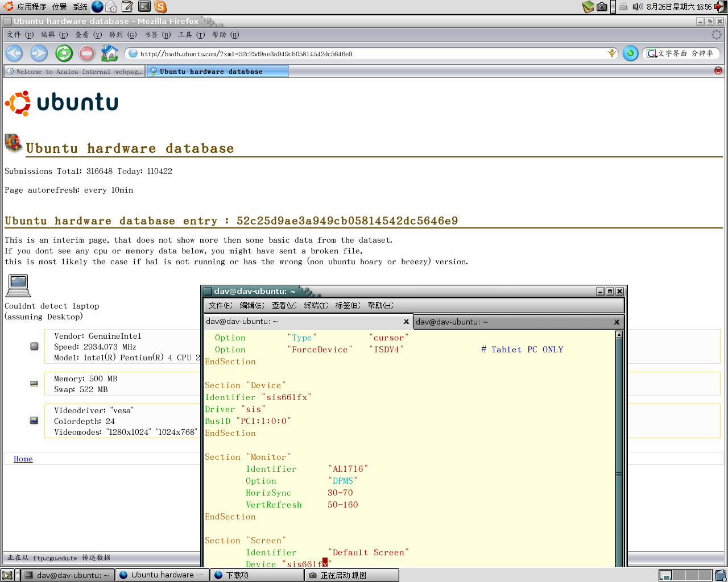The width and height of the screenshot is (728, 582).
Task: Open Firefox 帮助 (H) menu
Action: pyautogui.click(x=225, y=35)
